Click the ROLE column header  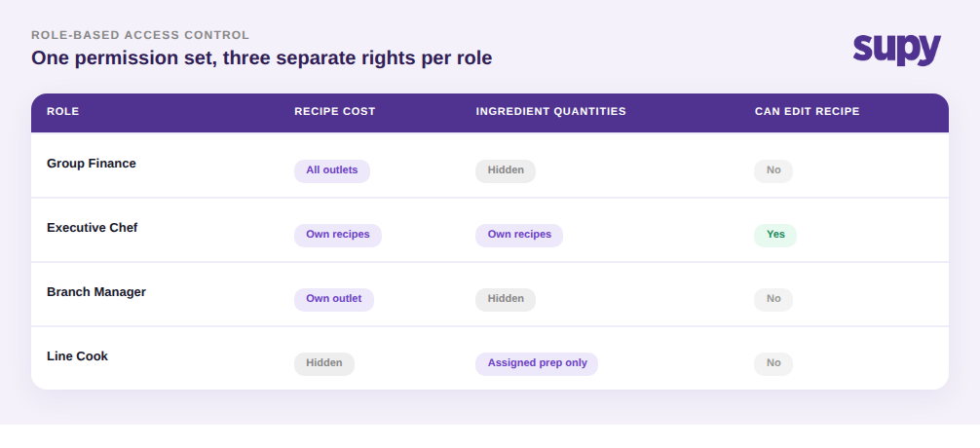63,111
